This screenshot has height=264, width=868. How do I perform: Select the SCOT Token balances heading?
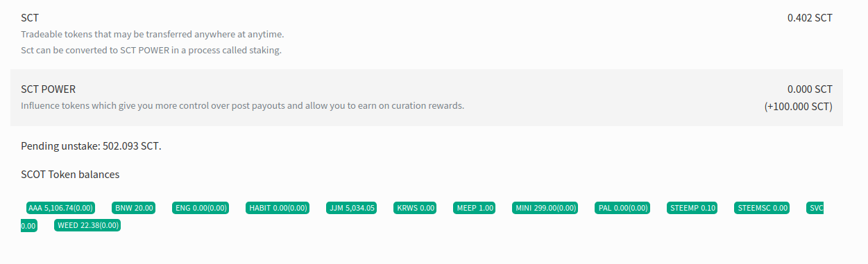point(70,175)
